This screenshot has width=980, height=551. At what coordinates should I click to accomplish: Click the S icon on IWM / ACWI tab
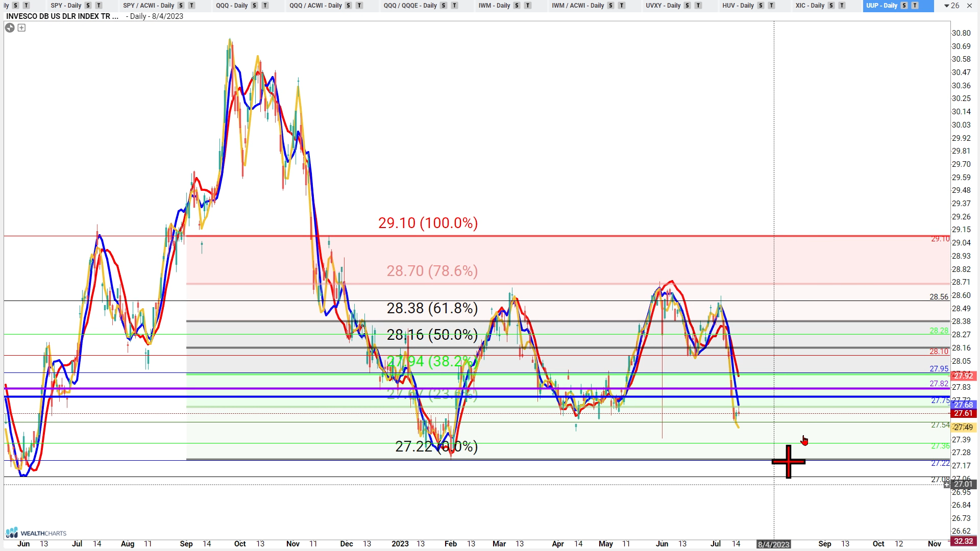tap(611, 6)
